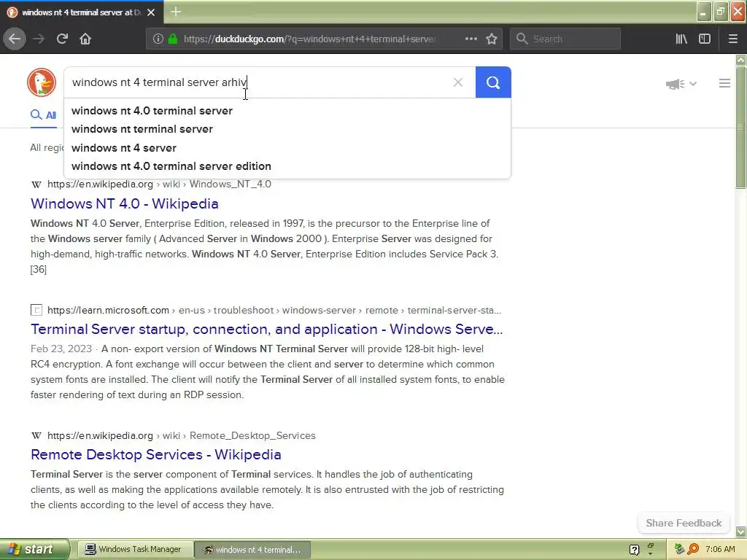Screen dimensions: 747x560
Task: Open Terminal Server startup, connection result
Action: tap(266, 329)
